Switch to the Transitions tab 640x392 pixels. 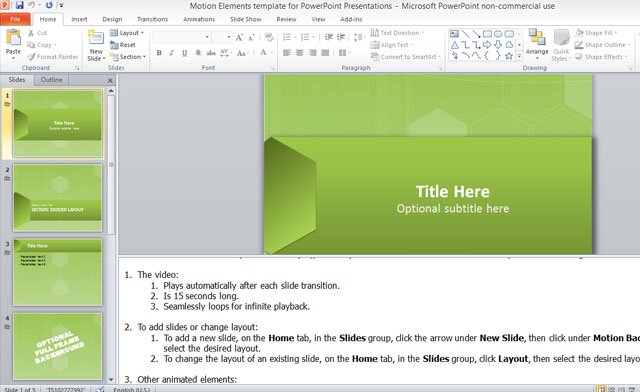[x=153, y=19]
